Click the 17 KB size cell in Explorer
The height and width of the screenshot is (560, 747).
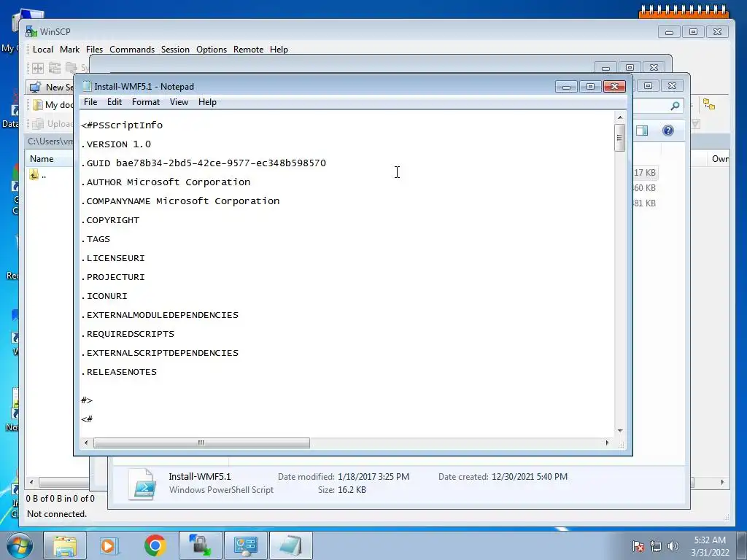pyautogui.click(x=645, y=173)
